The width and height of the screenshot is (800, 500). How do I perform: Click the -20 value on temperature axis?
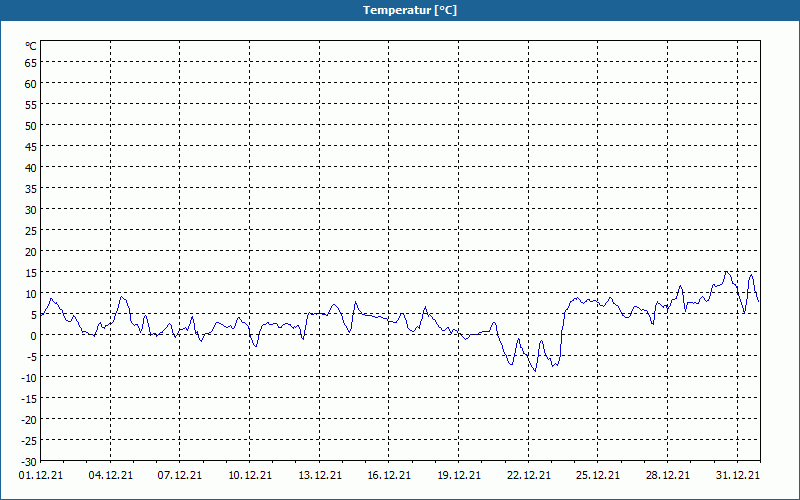[x=29, y=420]
